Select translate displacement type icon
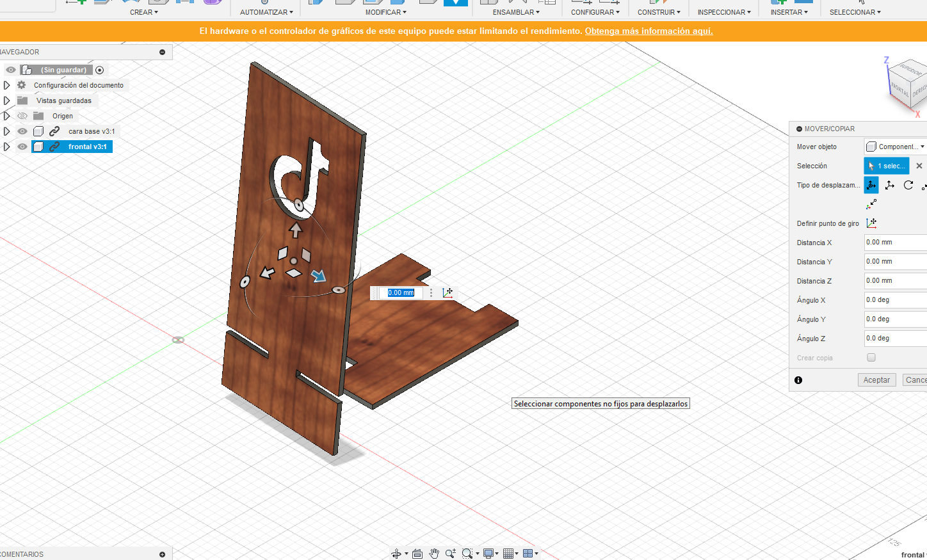 890,185
